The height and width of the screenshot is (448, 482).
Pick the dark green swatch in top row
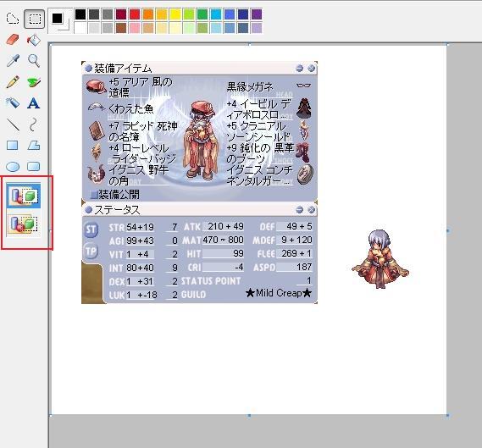pyautogui.click(x=202, y=14)
